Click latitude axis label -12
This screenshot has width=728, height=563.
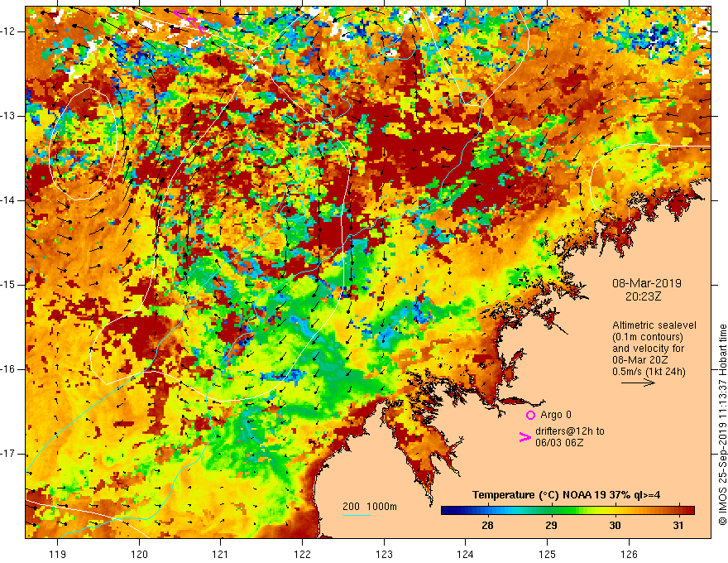pyautogui.click(x=8, y=31)
